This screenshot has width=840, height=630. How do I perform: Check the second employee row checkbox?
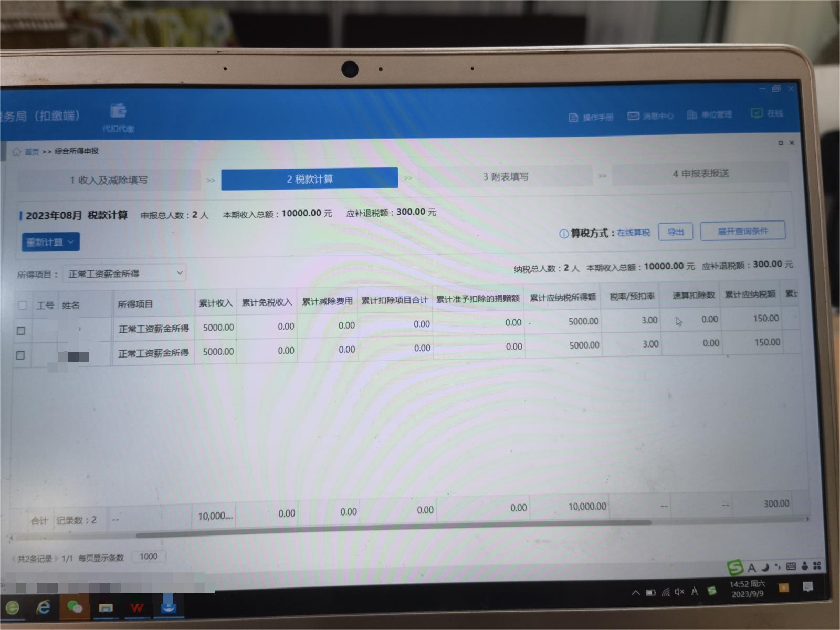[x=20, y=355]
